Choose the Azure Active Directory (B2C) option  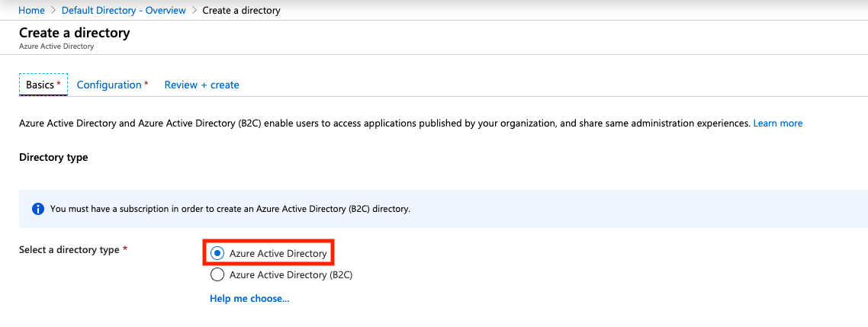tap(217, 274)
